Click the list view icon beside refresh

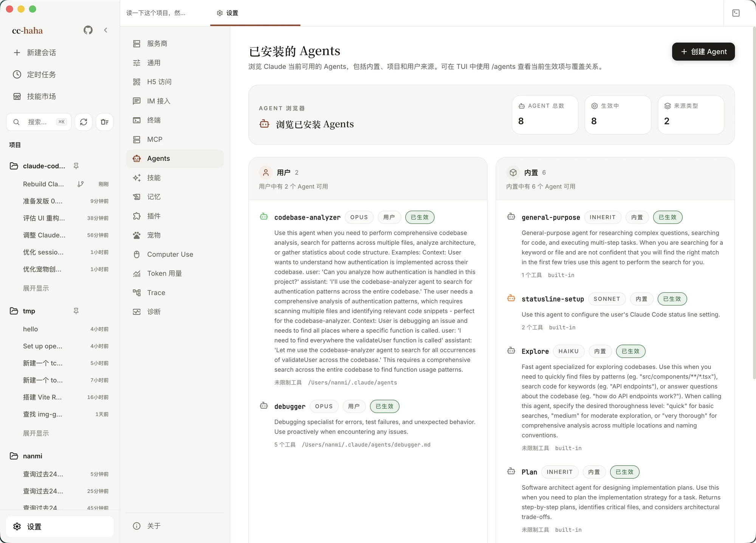pos(105,122)
